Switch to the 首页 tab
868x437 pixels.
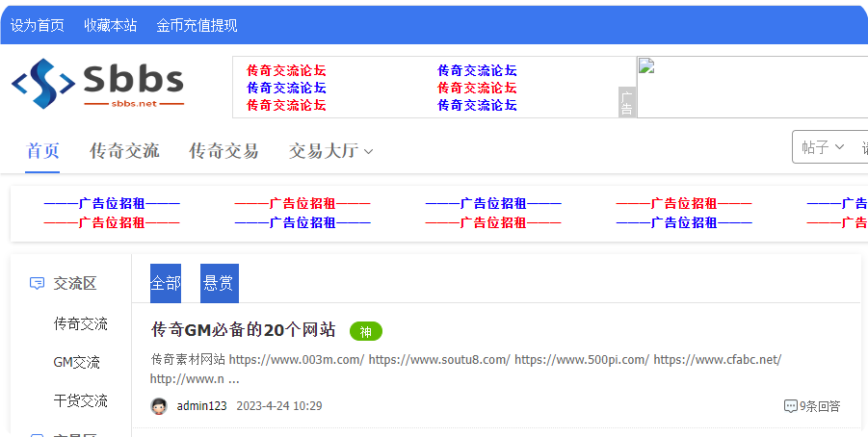42,151
